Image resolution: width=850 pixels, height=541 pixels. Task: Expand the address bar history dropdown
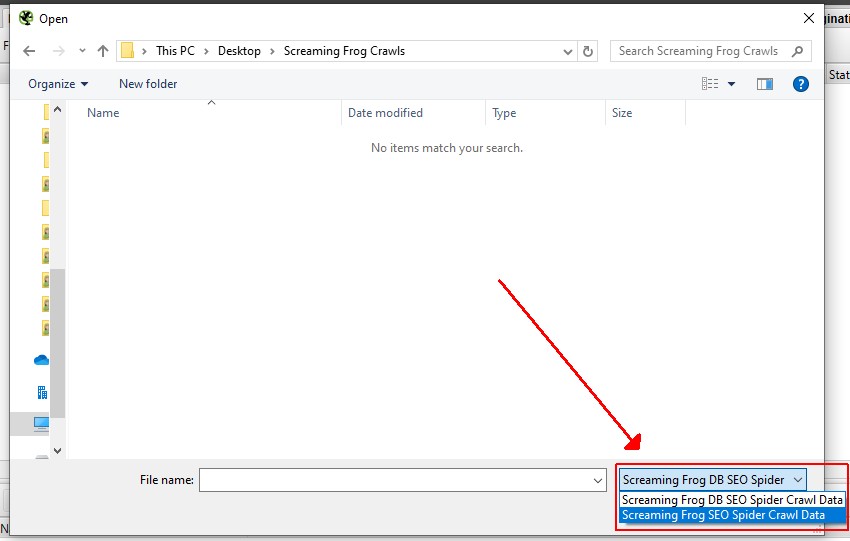[x=568, y=52]
